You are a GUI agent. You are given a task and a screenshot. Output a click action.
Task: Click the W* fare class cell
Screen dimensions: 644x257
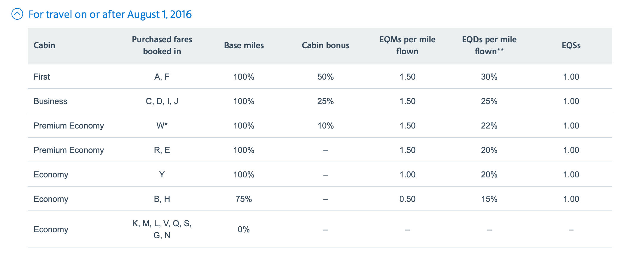[162, 126]
